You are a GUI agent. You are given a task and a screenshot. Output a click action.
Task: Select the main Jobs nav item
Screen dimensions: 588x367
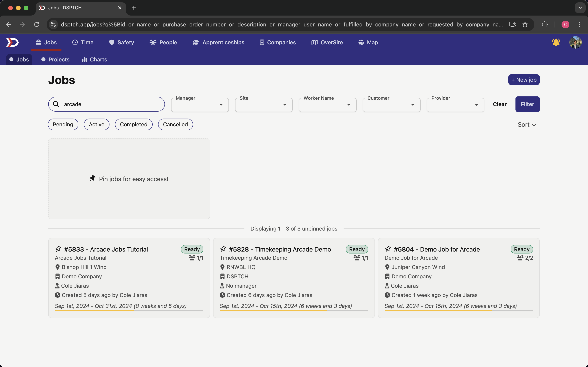[46, 43]
